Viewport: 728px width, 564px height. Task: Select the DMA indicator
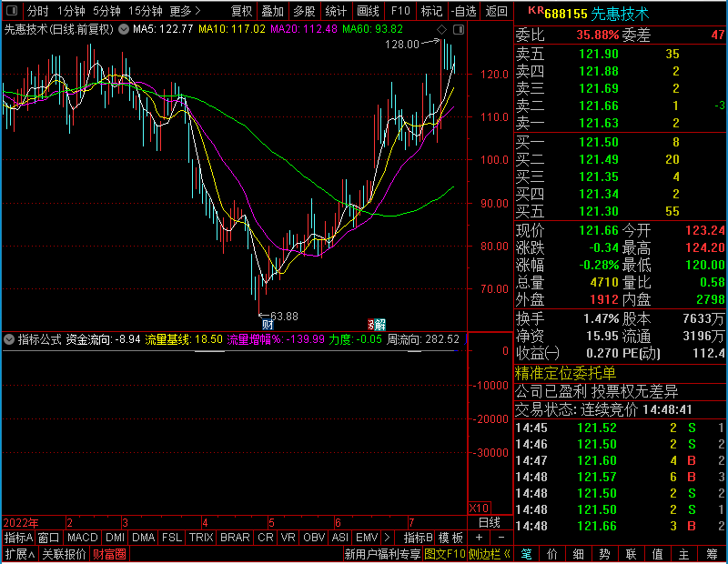pos(143,538)
